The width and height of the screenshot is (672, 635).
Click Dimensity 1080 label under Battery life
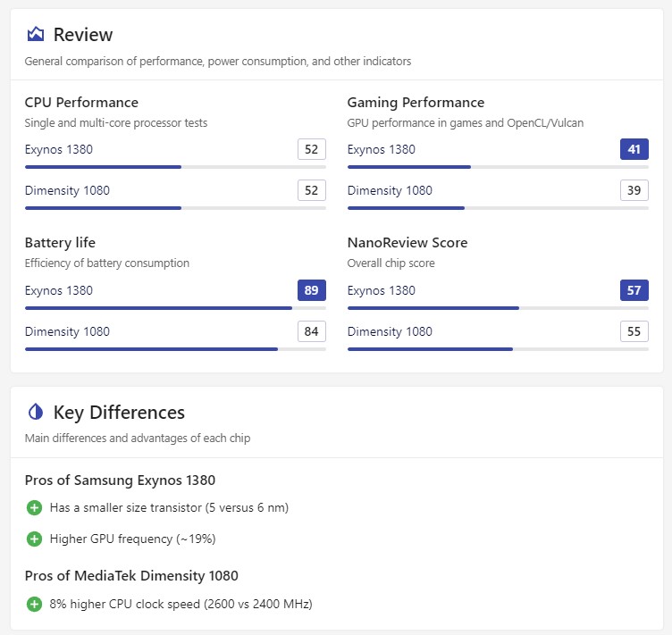67,332
